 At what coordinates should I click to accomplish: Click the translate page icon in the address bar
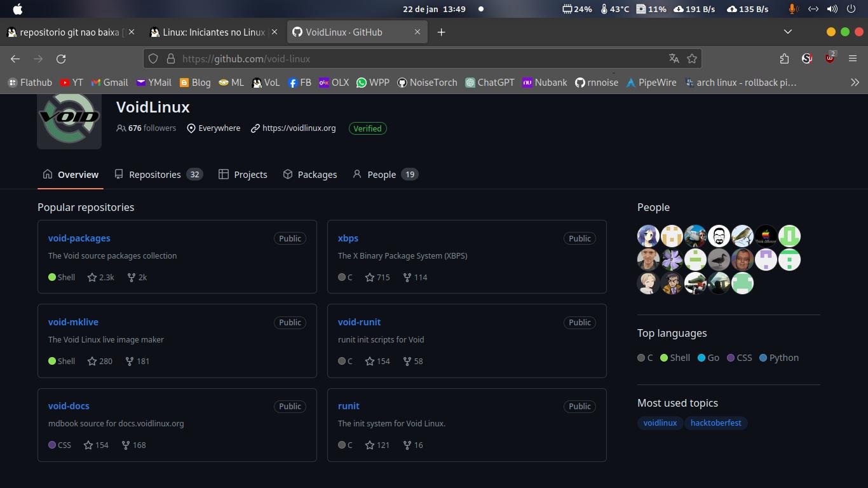[674, 58]
